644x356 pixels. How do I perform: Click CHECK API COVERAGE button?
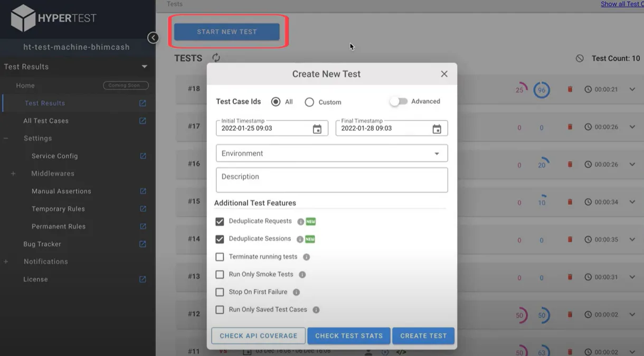pos(259,336)
